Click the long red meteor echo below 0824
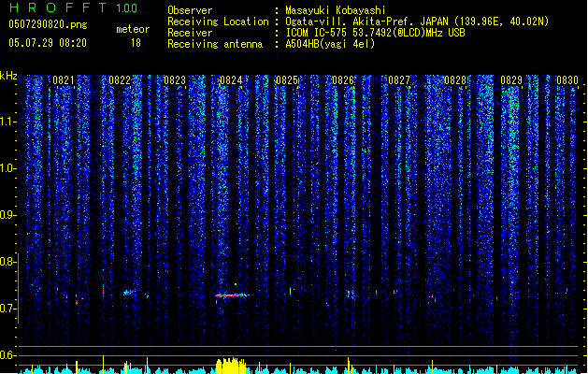588x374 pixels. coord(233,295)
